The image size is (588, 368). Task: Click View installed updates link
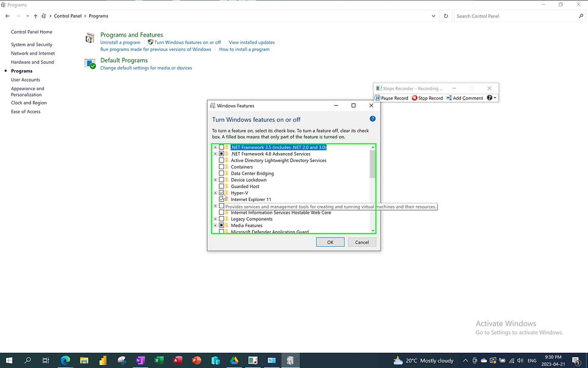[251, 43]
